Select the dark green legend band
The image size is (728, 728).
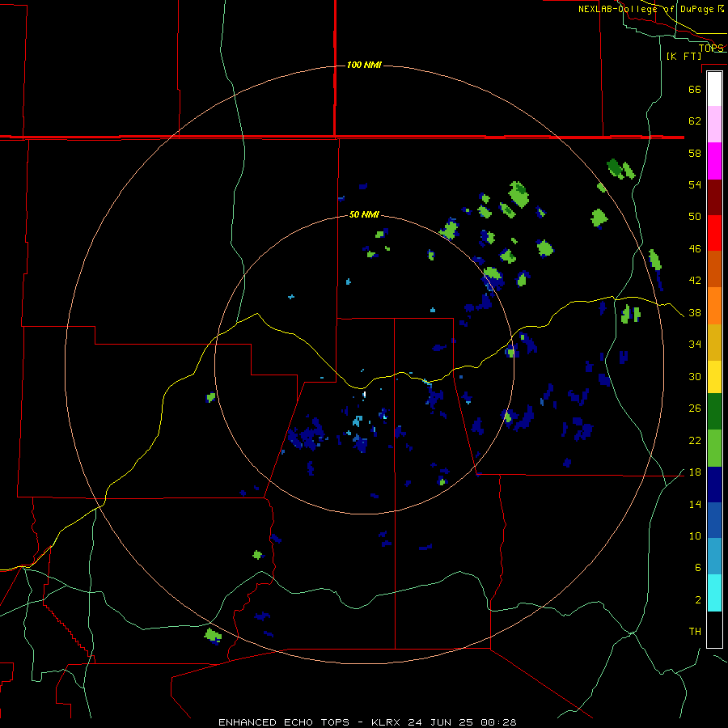click(714, 412)
